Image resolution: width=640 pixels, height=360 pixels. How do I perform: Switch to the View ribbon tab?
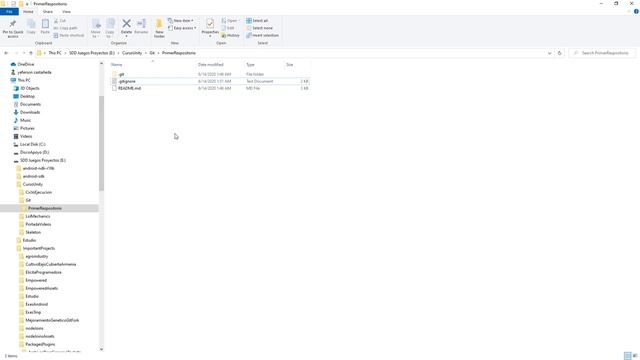(x=66, y=12)
